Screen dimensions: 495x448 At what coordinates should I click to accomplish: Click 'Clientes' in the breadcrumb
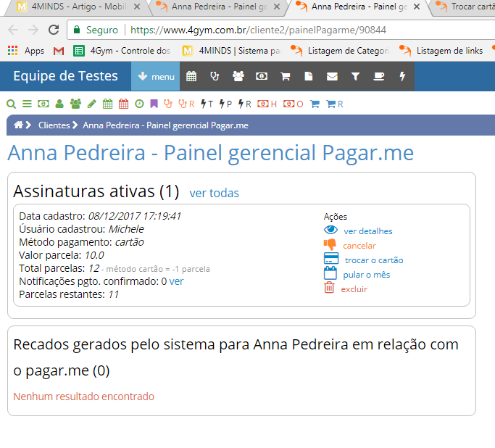click(x=54, y=125)
